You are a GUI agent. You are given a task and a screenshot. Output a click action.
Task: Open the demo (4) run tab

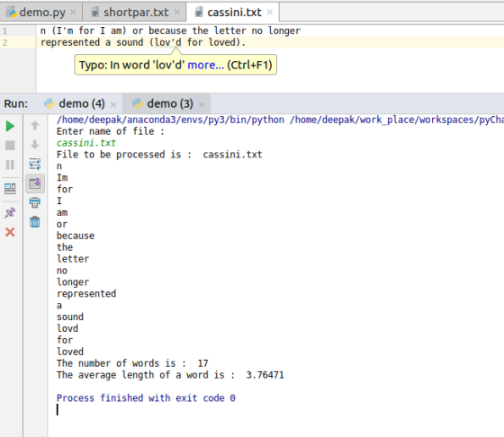click(81, 103)
